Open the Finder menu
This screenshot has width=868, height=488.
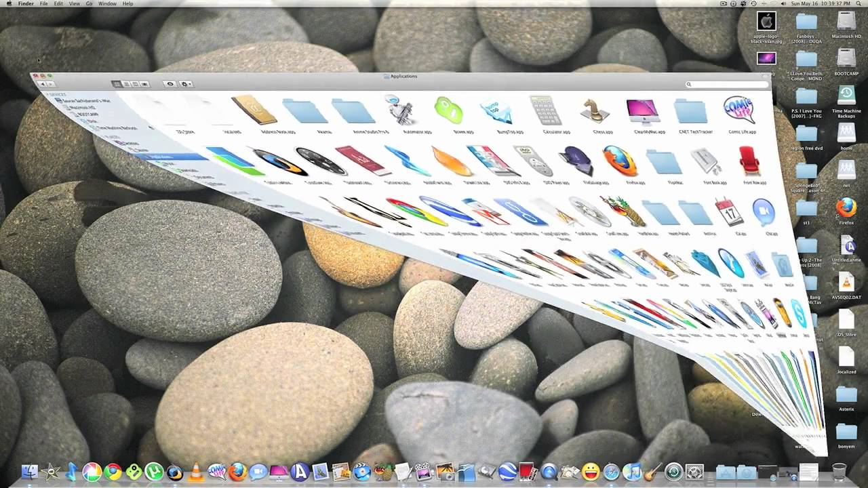26,4
